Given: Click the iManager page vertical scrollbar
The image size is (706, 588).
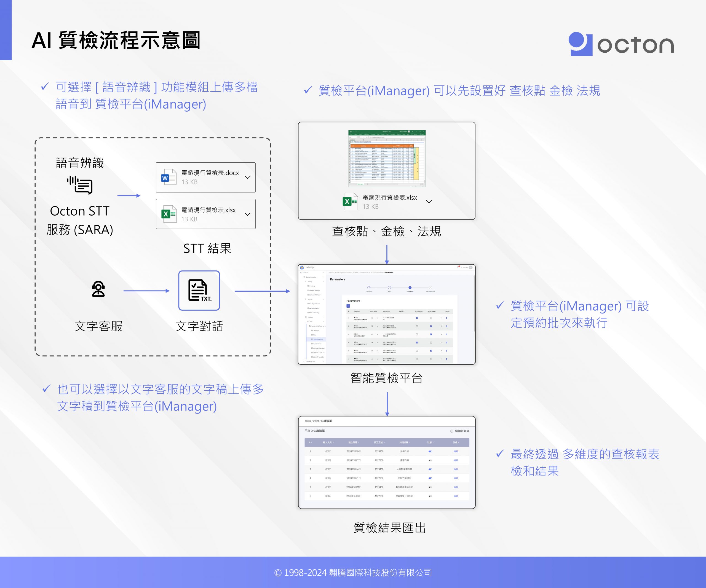Looking at the screenshot, I should pos(474,304).
